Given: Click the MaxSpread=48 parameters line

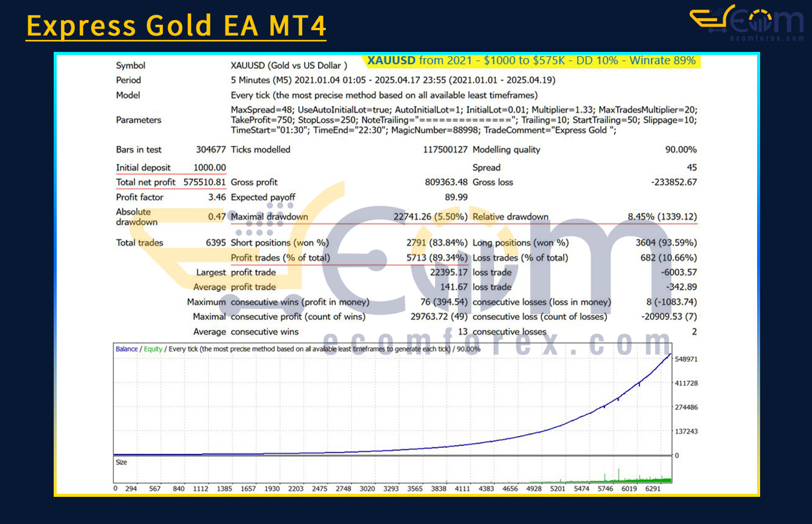Looking at the screenshot, I should tap(465, 110).
